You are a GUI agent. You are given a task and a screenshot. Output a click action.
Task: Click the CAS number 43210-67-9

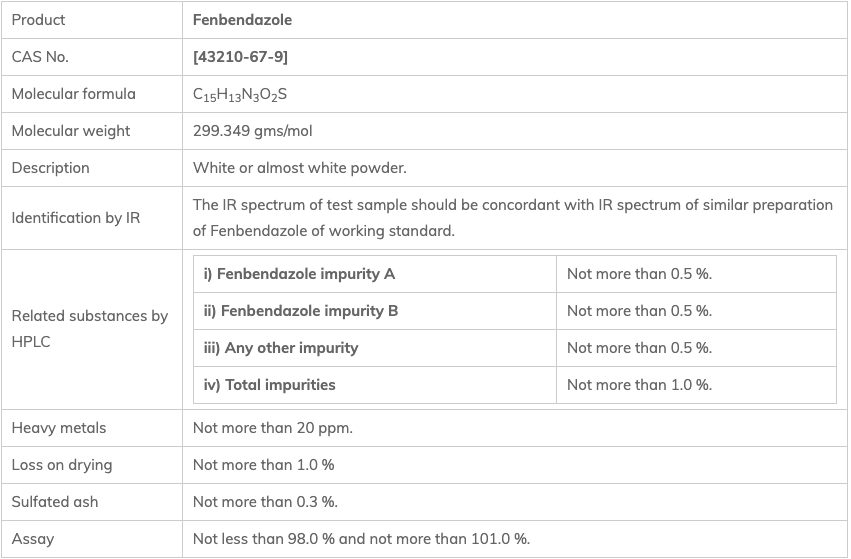click(240, 57)
